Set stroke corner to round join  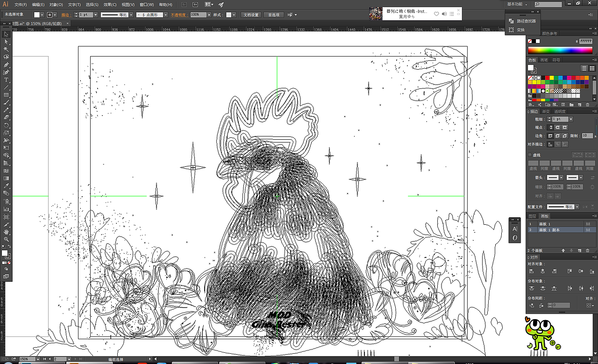click(558, 136)
